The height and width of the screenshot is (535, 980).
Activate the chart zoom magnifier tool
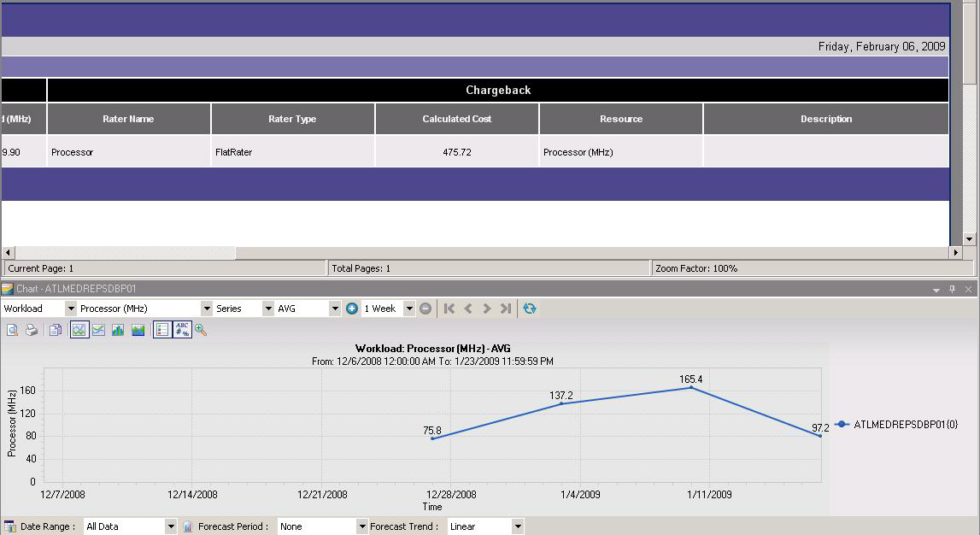pos(201,330)
